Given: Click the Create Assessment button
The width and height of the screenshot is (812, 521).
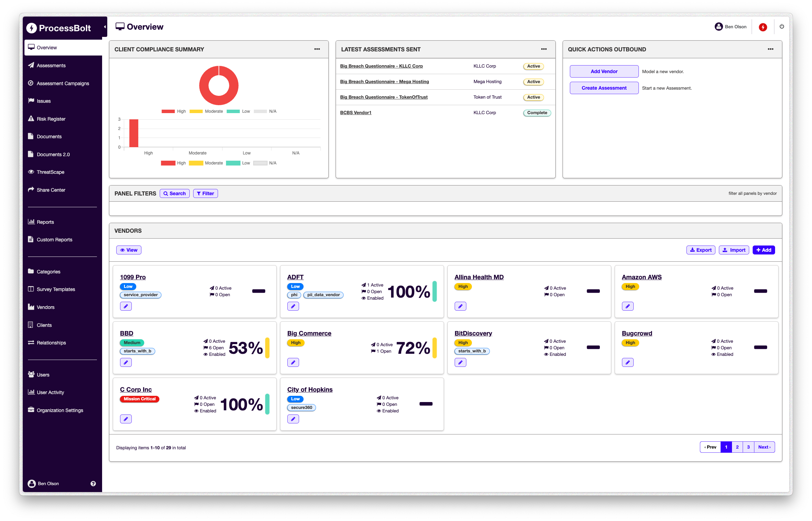Looking at the screenshot, I should pos(604,88).
